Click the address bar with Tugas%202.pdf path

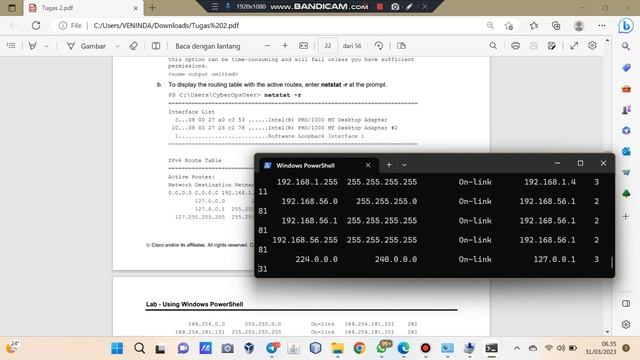166,25
